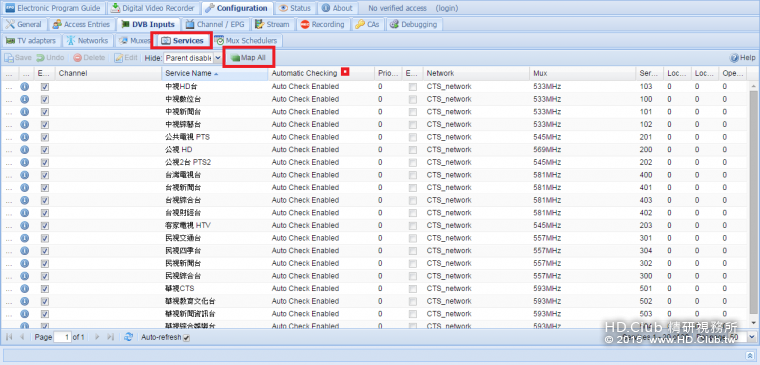Open info icon for service ID 101 row
This screenshot has width=760, height=365.
tap(24, 112)
